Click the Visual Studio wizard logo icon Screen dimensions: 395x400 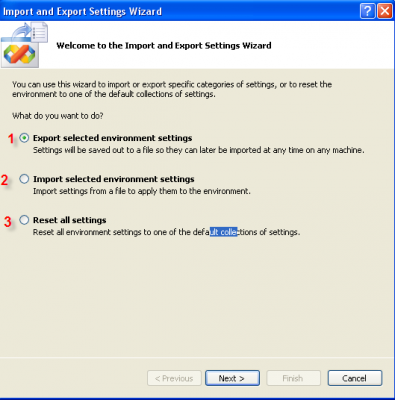(25, 45)
